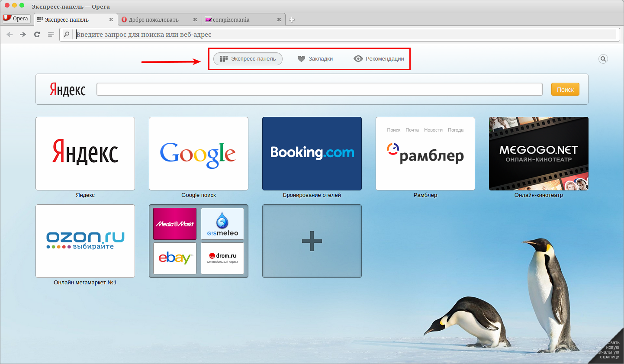
Task: Focus the Yandex search input field
Action: click(319, 89)
